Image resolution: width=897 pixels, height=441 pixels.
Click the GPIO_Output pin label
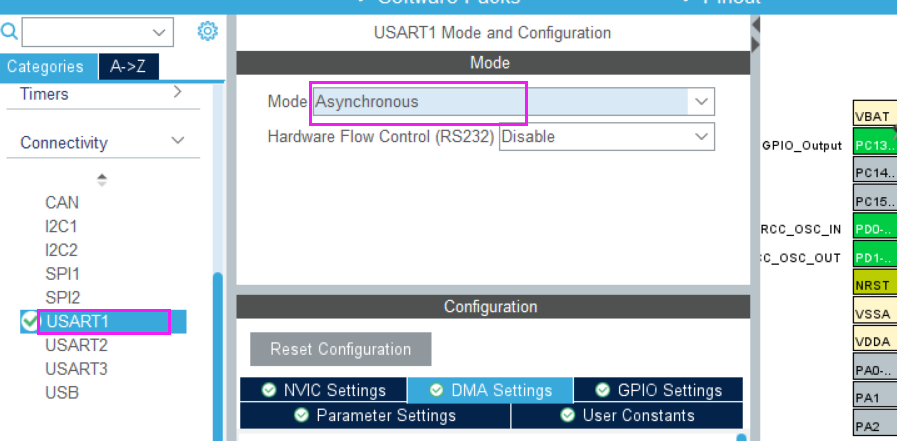802,145
